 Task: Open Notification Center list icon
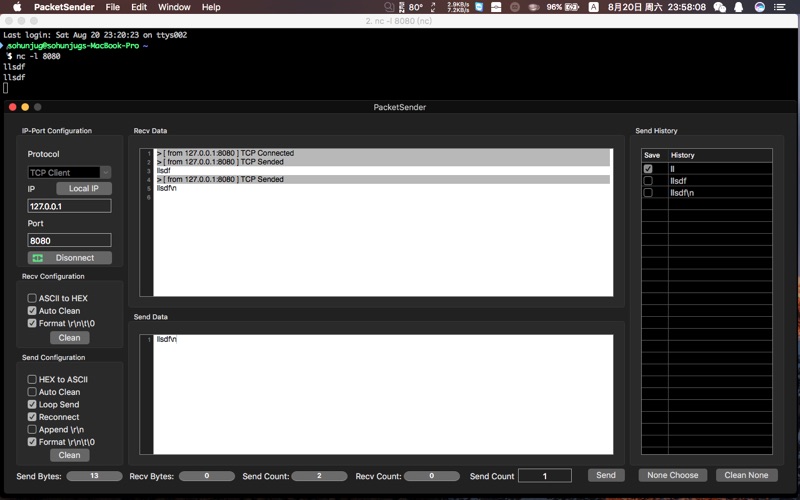pyautogui.click(x=779, y=7)
